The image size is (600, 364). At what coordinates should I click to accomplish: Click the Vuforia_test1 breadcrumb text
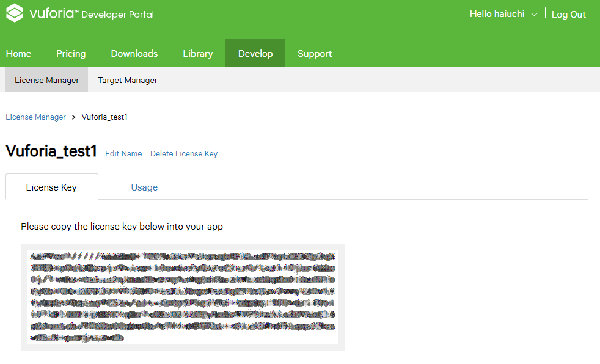104,117
